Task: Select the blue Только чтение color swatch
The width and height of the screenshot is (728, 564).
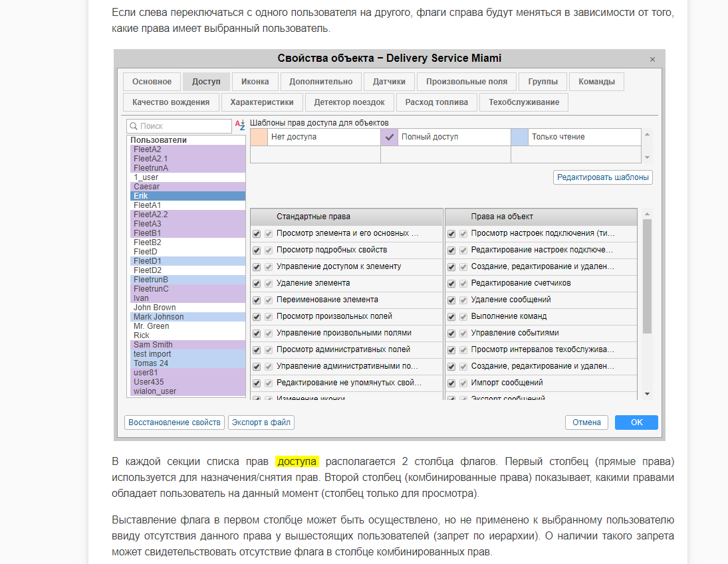Action: coord(519,137)
